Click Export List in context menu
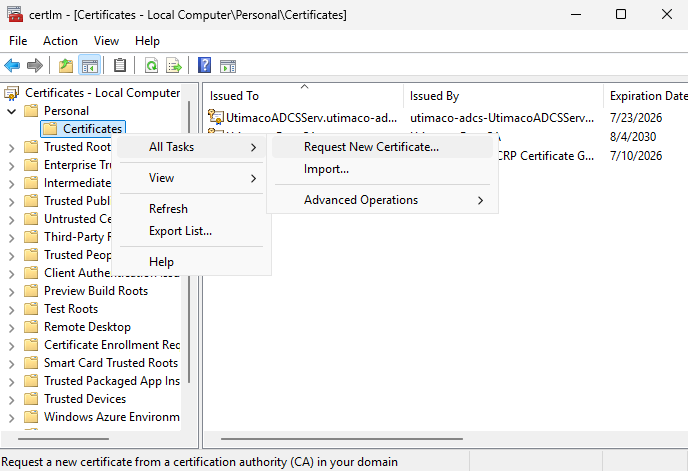 180,231
